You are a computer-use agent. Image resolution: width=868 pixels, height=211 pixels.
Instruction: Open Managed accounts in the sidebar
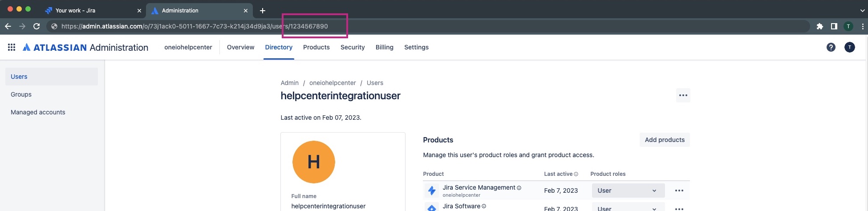tap(52, 112)
